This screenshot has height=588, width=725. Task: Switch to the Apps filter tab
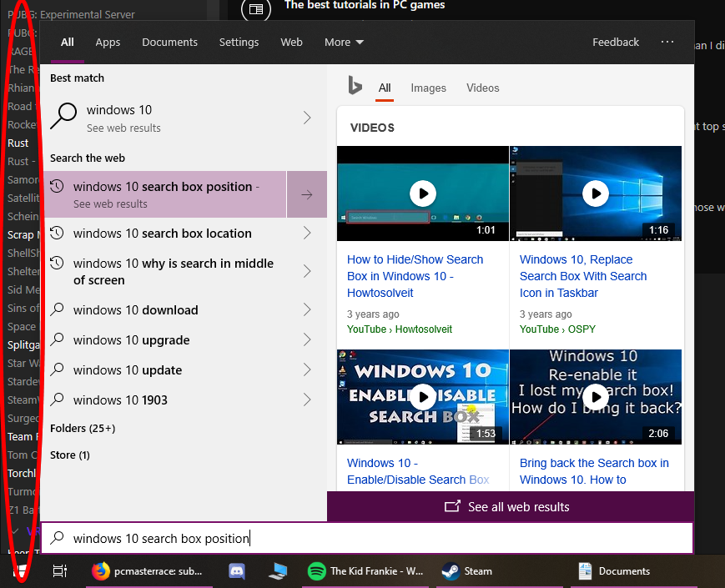point(108,42)
